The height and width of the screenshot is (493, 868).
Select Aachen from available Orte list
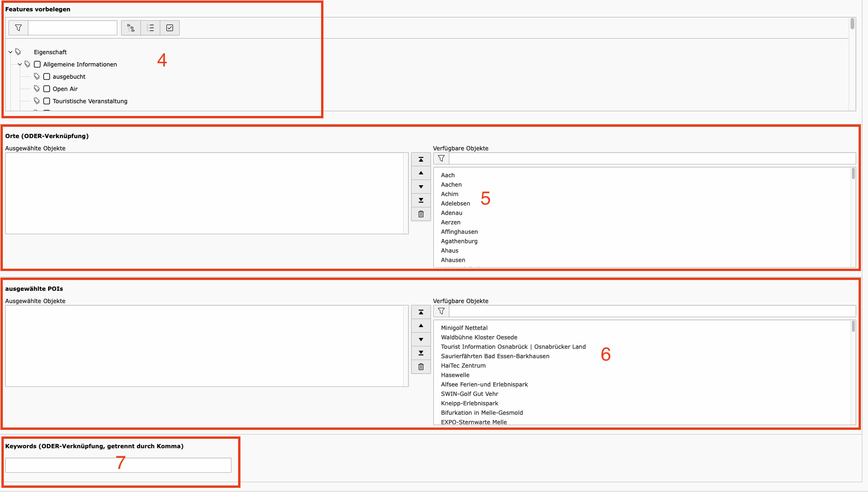click(x=451, y=185)
